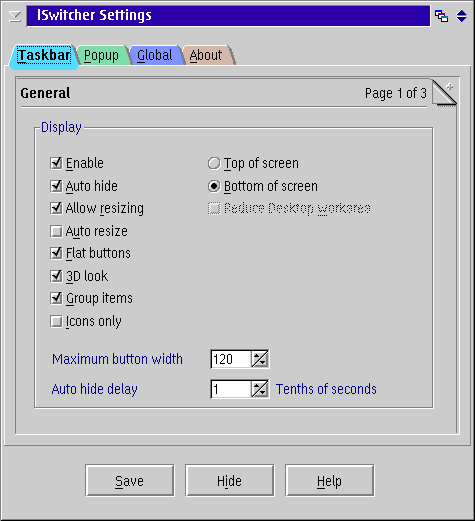
Task: Click the window list icon in title bar
Action: (x=442, y=16)
